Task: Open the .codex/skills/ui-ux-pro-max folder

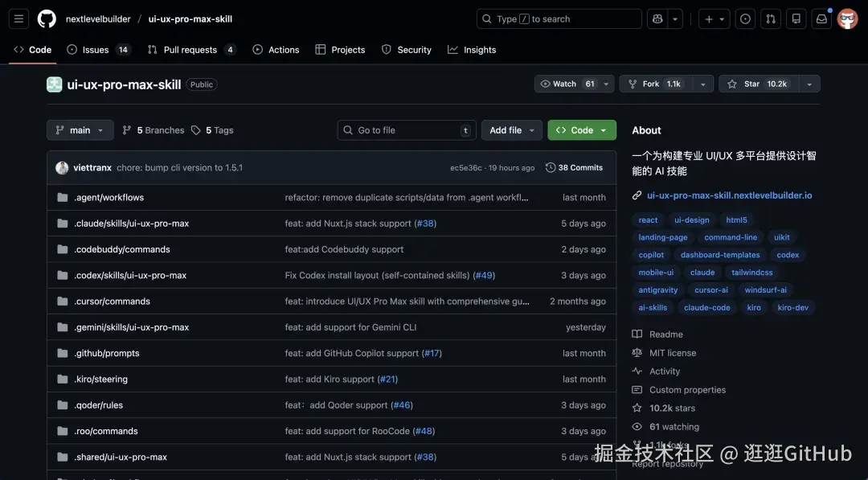Action: click(130, 275)
